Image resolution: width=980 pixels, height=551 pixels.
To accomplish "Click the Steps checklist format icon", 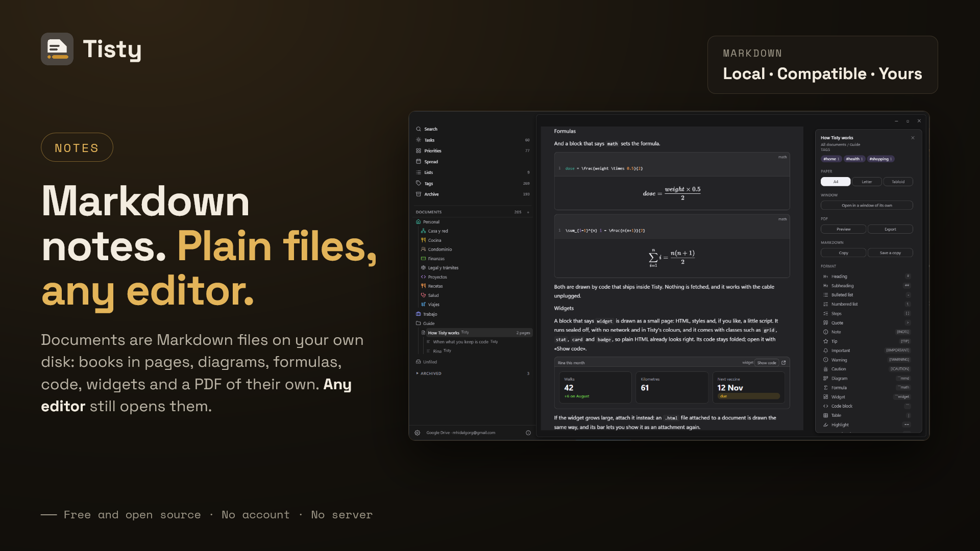I will (825, 314).
